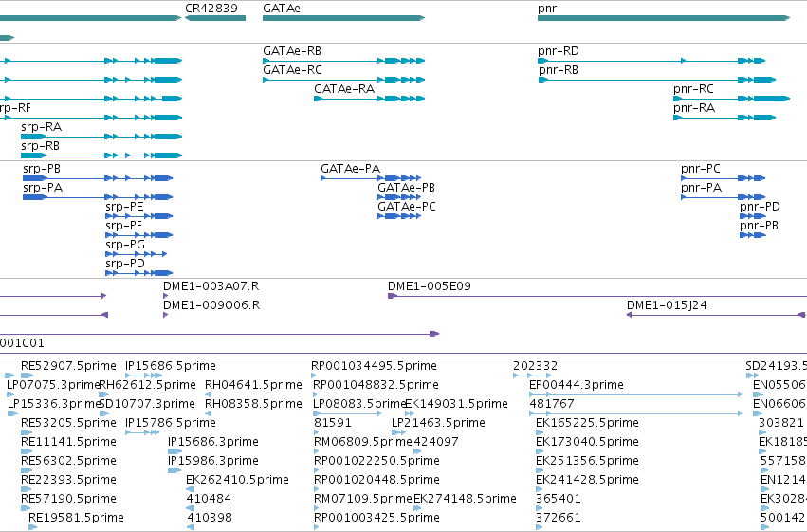Click the DME1-003A07.R clone label
This screenshot has width=807, height=532.
pos(211,286)
